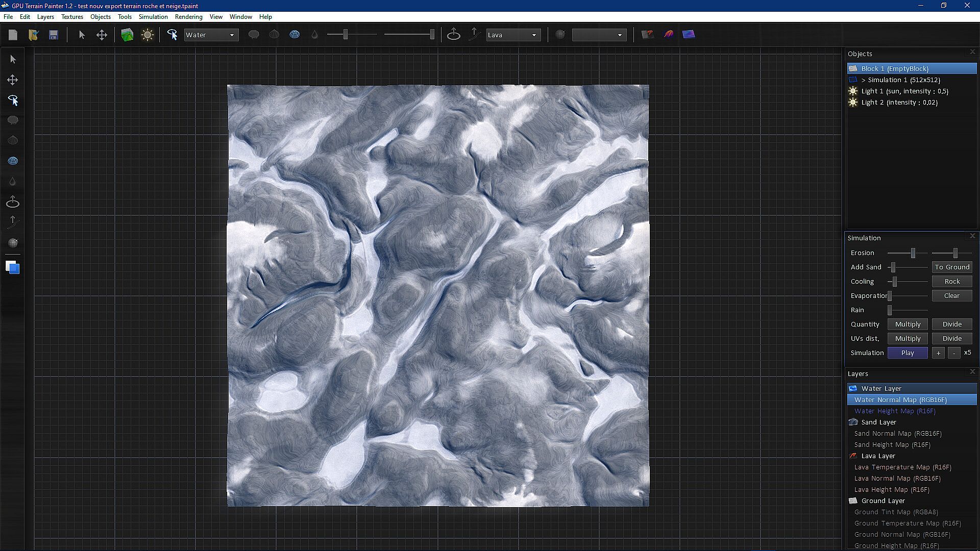The image size is (980, 551).
Task: Select Light 1 sun object
Action: (x=904, y=91)
